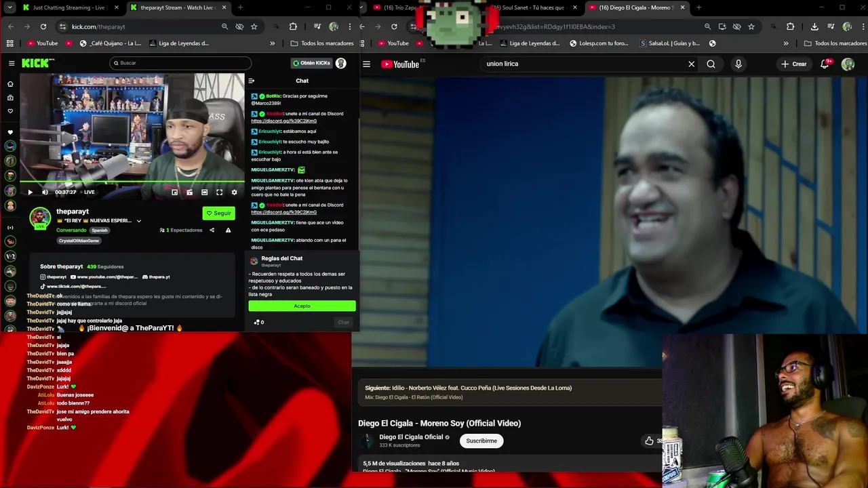Viewport: 868px width, 488px height.
Task: Open SalsaLoL bookmark in right browser
Action: [669, 43]
